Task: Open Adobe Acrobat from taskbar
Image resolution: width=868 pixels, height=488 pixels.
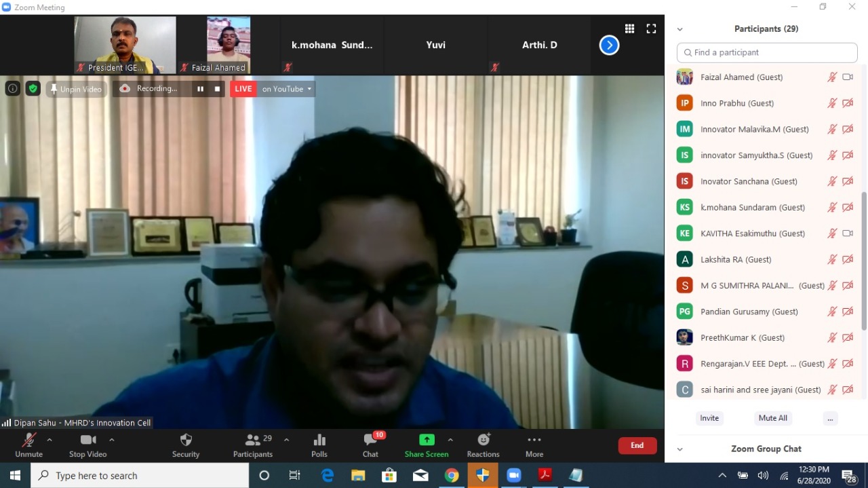Action: (545, 476)
